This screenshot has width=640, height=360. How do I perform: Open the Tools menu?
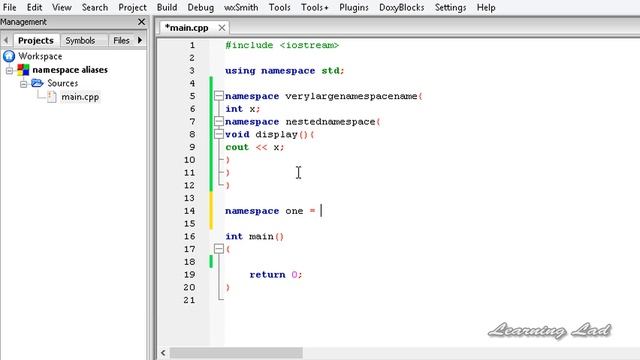pyautogui.click(x=280, y=7)
